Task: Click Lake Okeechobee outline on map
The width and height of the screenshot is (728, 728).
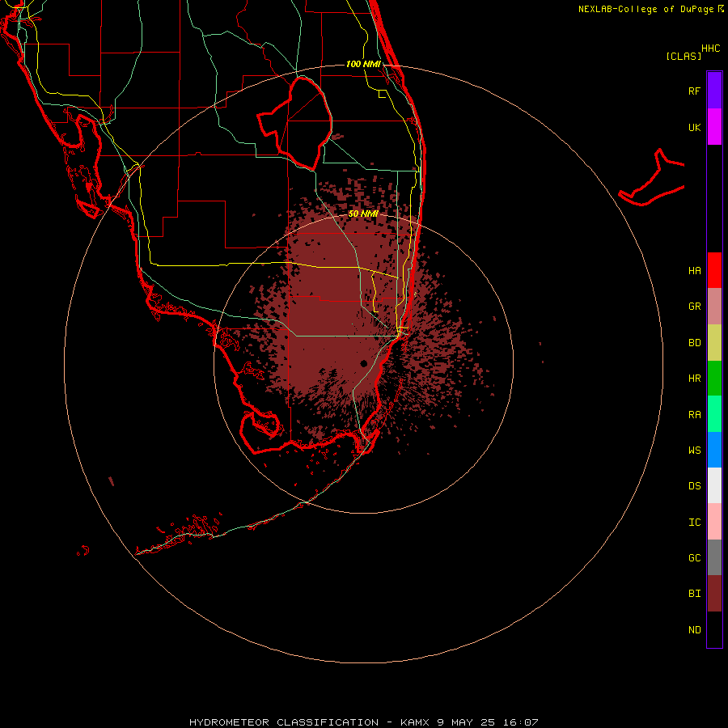Action: tap(294, 123)
